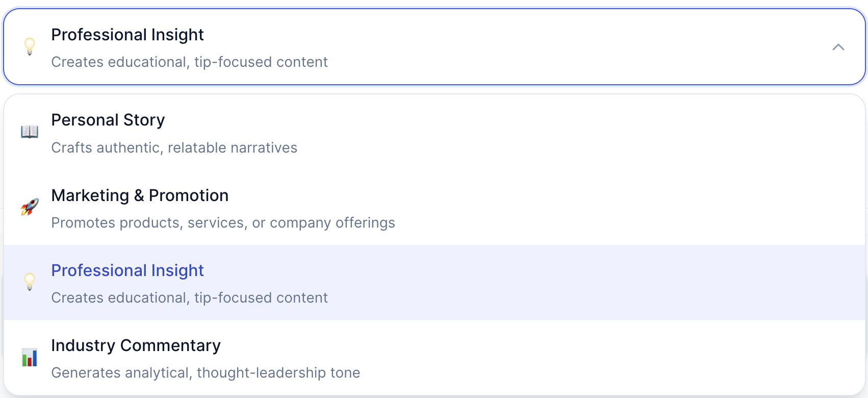The width and height of the screenshot is (868, 398).
Task: Click the 'Marketing & Promotion' title text
Action: click(140, 195)
